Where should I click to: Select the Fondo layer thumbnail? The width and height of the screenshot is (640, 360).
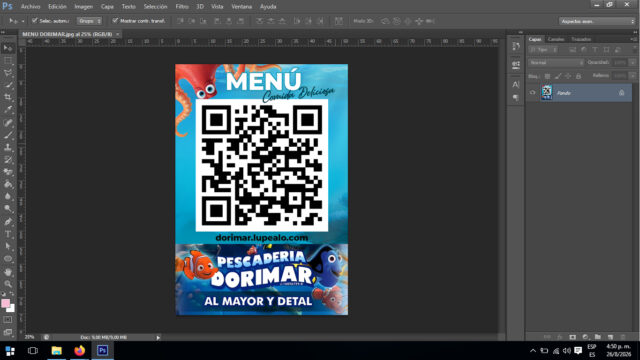547,93
